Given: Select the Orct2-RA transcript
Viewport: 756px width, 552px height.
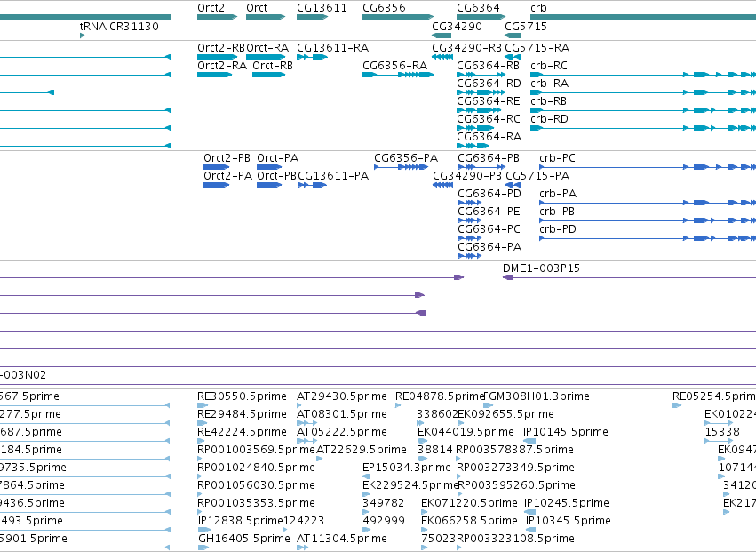Looking at the screenshot, I should [222, 66].
